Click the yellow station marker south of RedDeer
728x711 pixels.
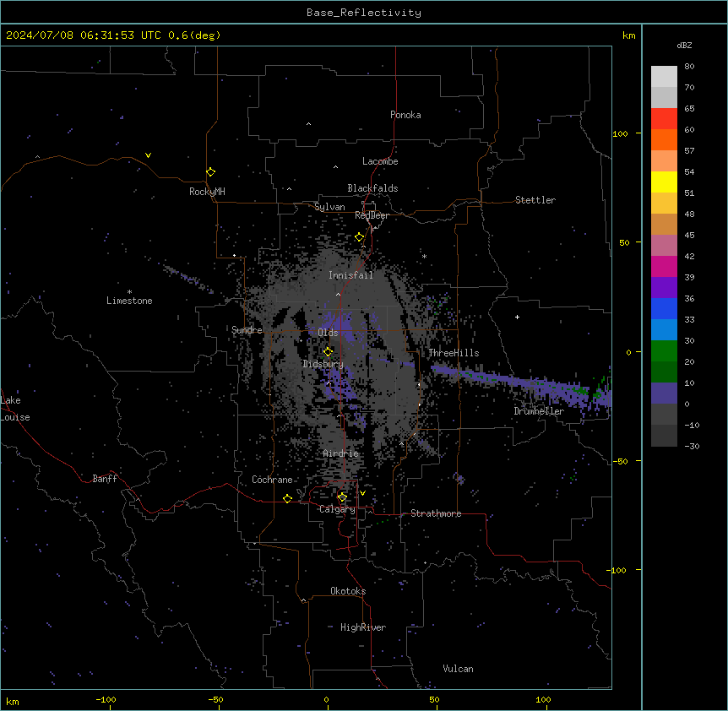click(x=359, y=237)
